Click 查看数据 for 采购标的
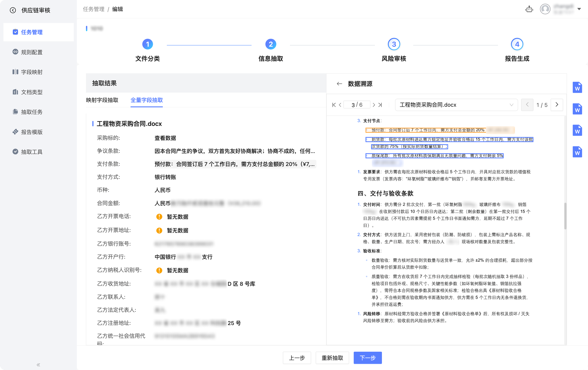588x370 pixels. [165, 138]
